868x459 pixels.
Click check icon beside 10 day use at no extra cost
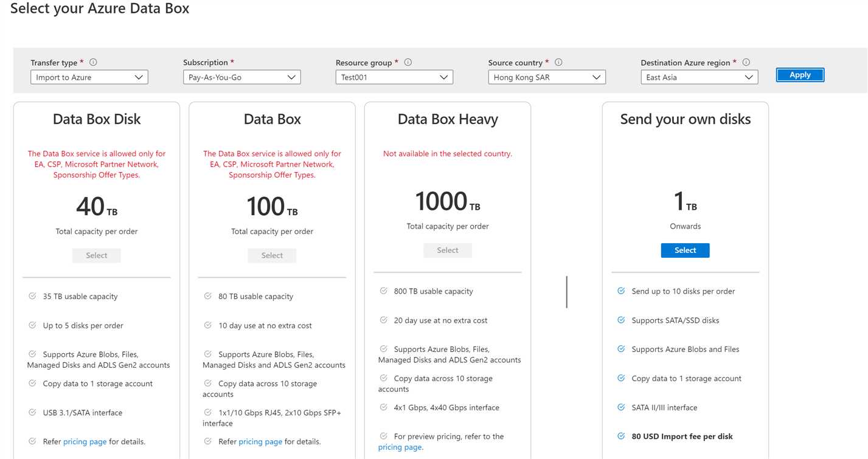tap(208, 325)
